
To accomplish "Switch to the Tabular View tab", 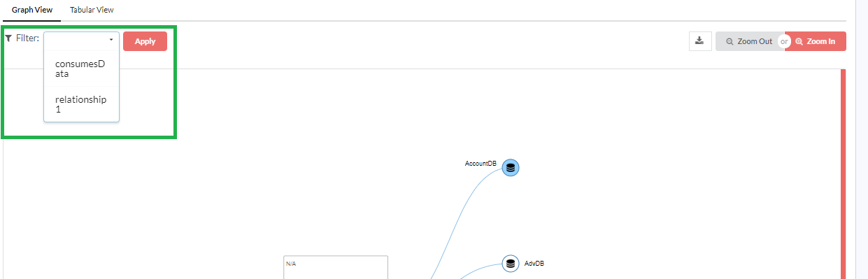I will 92,10.
